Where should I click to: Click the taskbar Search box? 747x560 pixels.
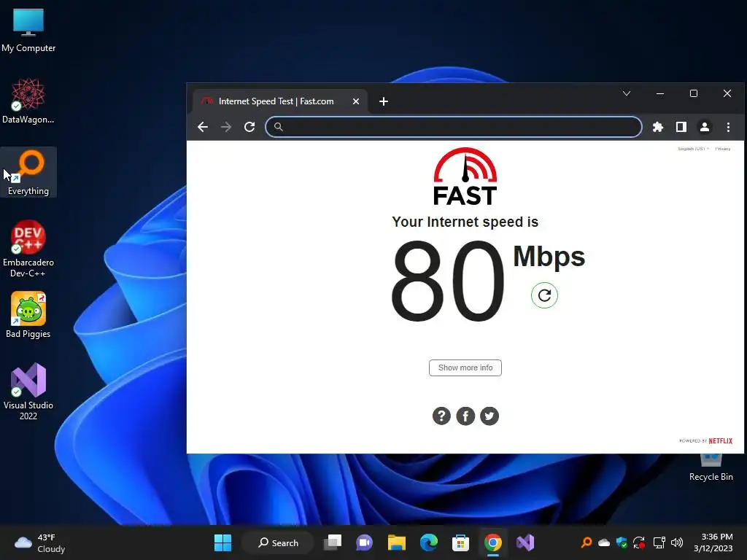click(278, 542)
